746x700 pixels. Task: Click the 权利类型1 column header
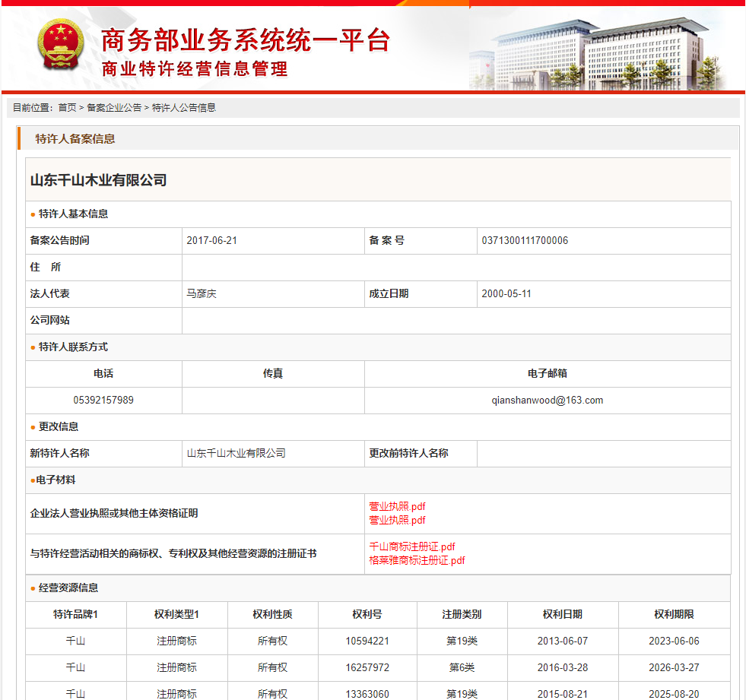point(176,614)
